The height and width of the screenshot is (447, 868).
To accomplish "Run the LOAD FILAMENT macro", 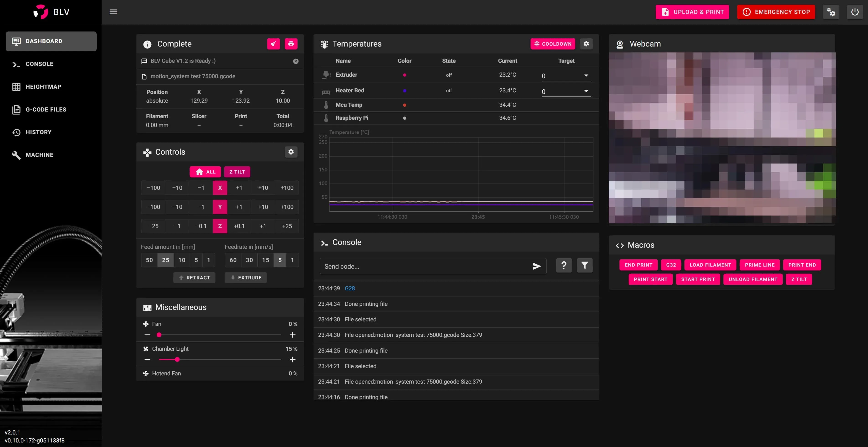I will (710, 265).
